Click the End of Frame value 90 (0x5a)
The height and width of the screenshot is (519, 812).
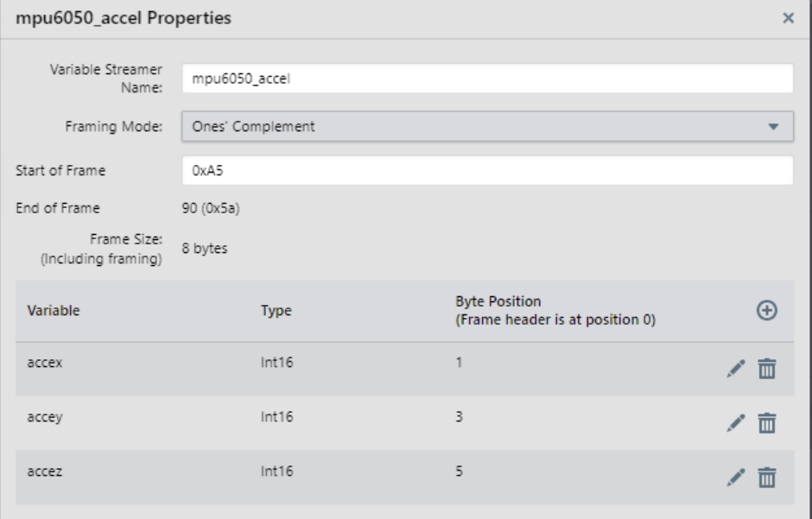pyautogui.click(x=211, y=208)
